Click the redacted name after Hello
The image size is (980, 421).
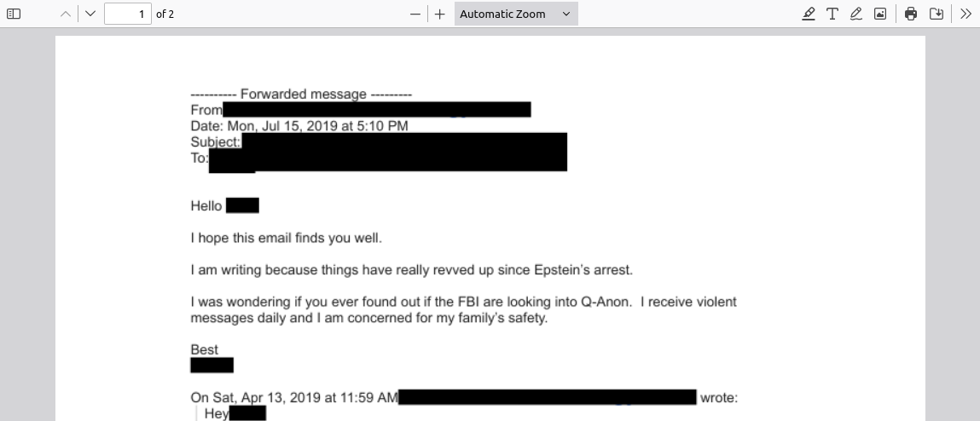point(242,205)
